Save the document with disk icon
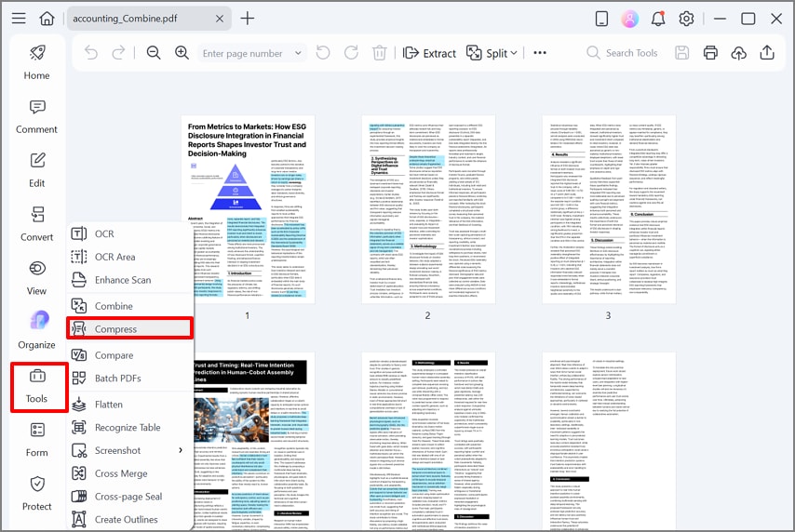Viewport: 795px width, 532px height. (682, 53)
